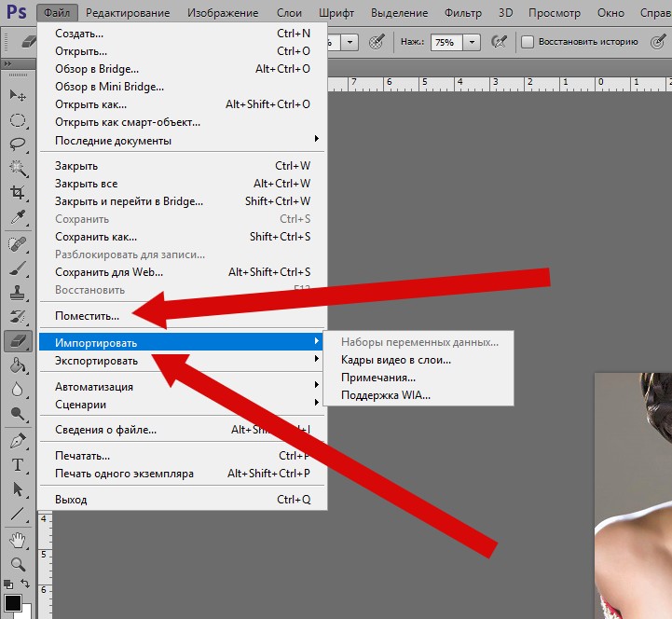Screen dimensions: 672x619
Task: Select the Spot Healing Brush tool
Action: 17,245
